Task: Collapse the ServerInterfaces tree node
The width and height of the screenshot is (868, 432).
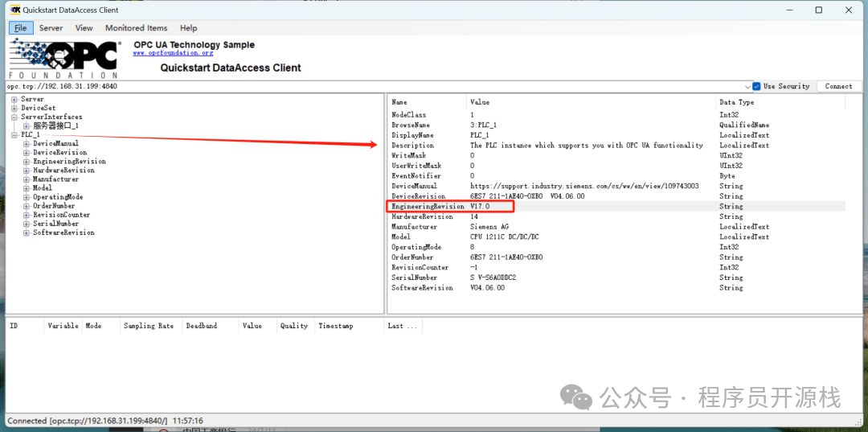Action: (x=14, y=117)
